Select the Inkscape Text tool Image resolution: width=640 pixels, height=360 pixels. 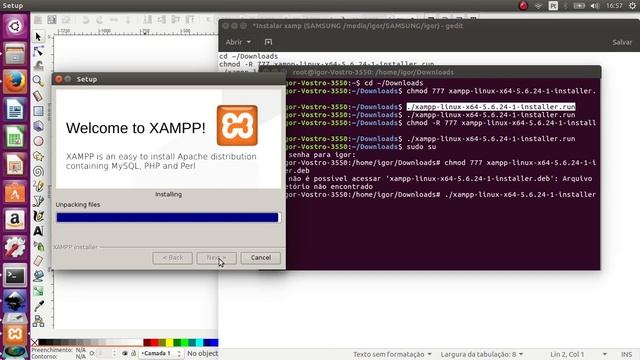coord(38,231)
